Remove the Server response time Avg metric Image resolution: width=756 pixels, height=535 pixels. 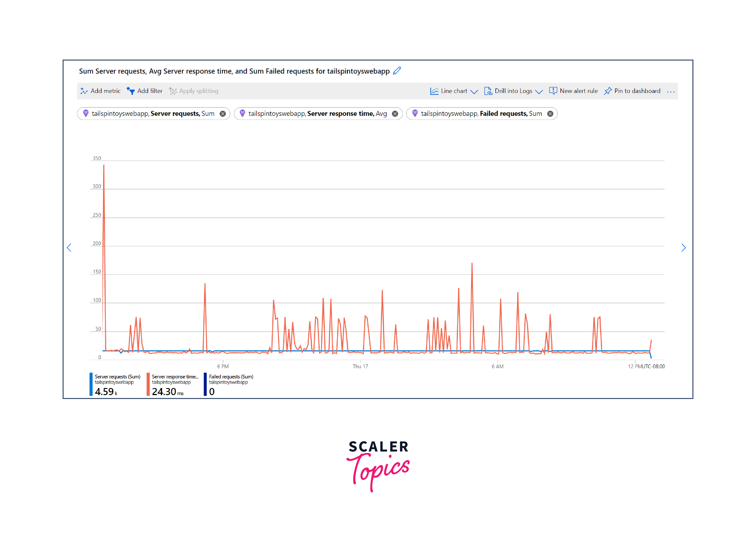click(395, 114)
